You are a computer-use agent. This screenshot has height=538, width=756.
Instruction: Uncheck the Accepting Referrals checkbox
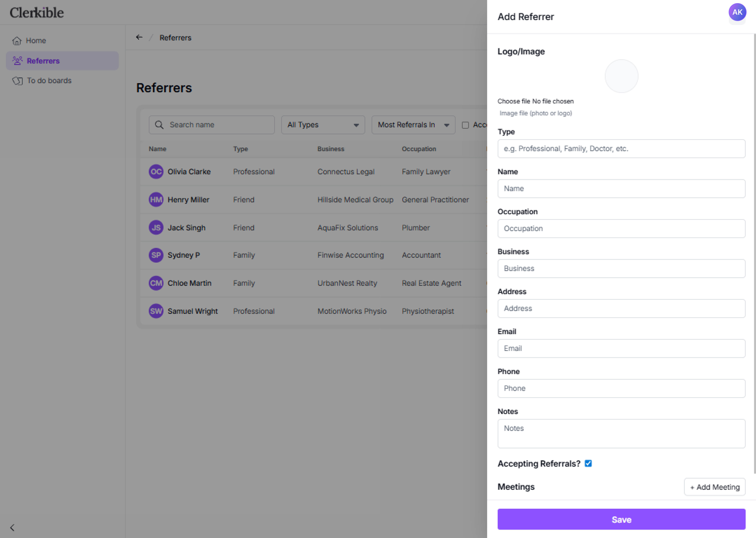[x=588, y=463]
